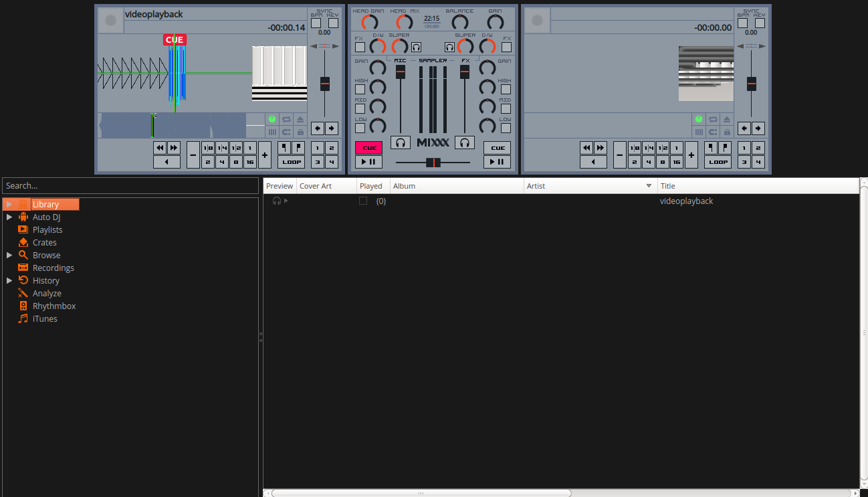Click the crossfader handle in the mixer

[x=433, y=163]
